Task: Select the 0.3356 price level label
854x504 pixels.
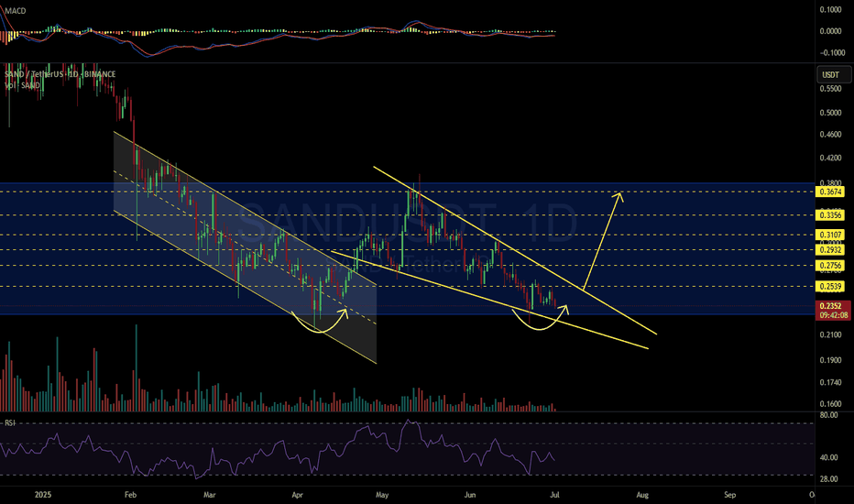Action: (x=830, y=215)
